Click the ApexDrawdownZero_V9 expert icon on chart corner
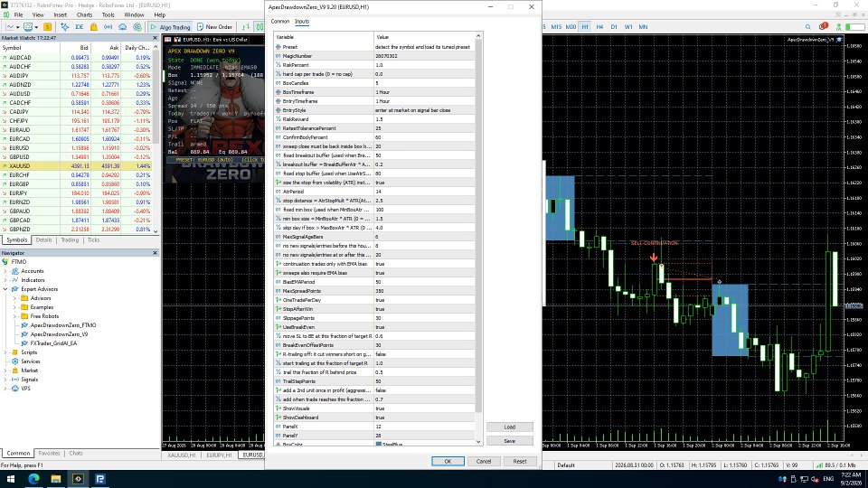 coord(839,40)
